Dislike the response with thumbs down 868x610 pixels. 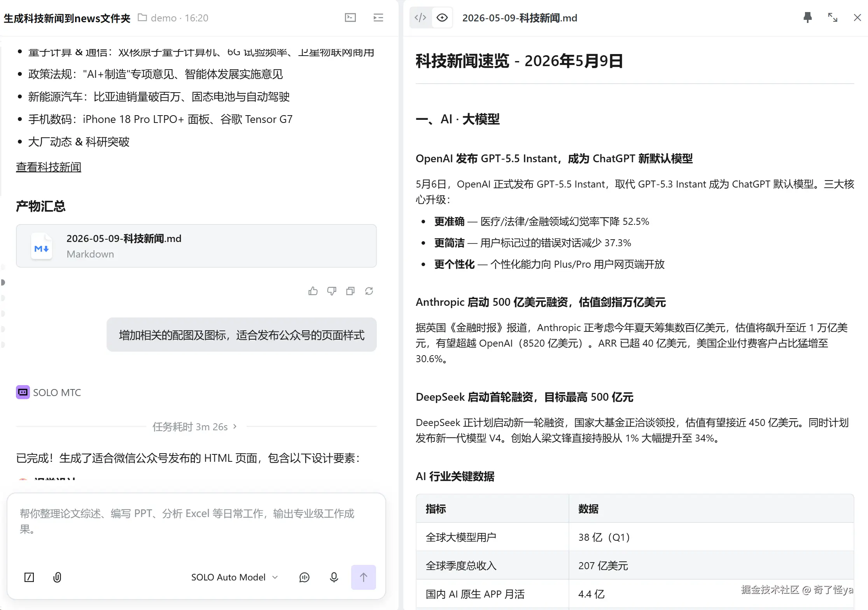(332, 291)
